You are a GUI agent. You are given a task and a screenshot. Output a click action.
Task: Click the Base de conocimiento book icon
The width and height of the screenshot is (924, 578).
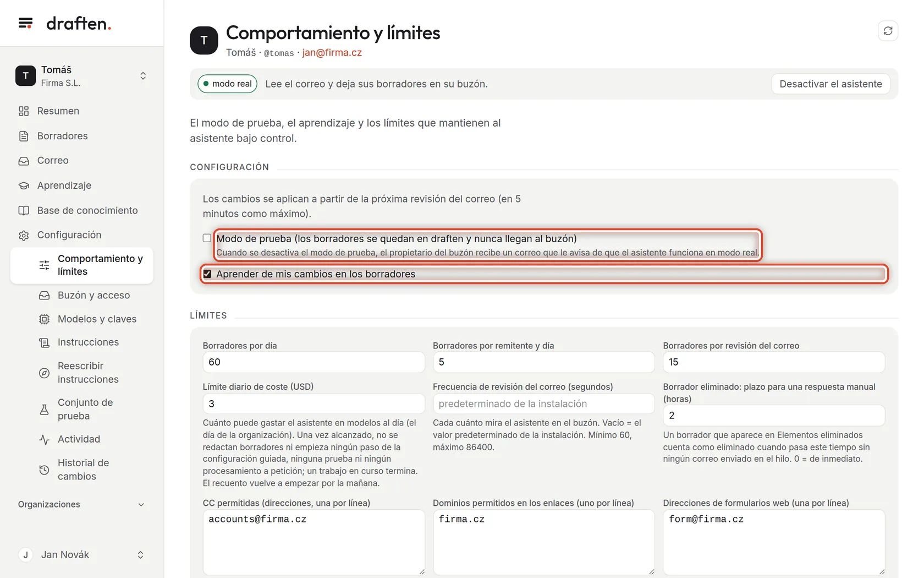coord(24,210)
